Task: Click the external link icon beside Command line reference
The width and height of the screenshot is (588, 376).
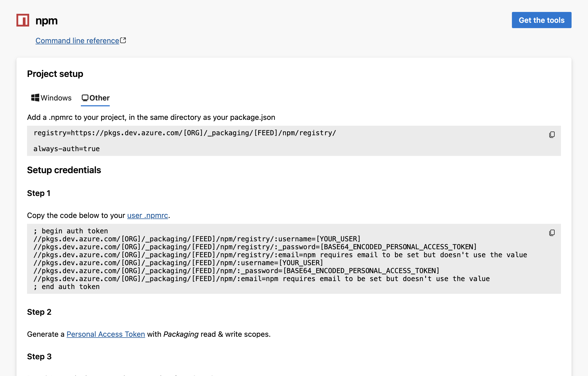Action: [123, 40]
